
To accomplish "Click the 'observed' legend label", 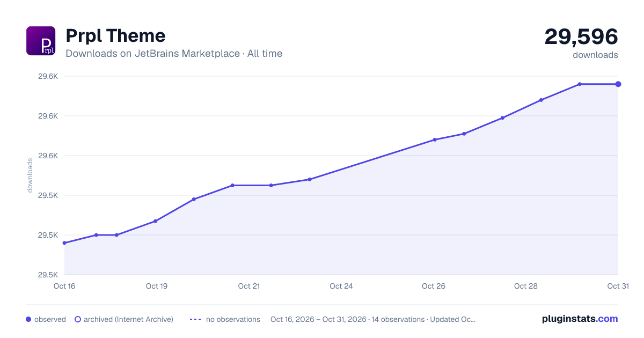I will [x=50, y=319].
